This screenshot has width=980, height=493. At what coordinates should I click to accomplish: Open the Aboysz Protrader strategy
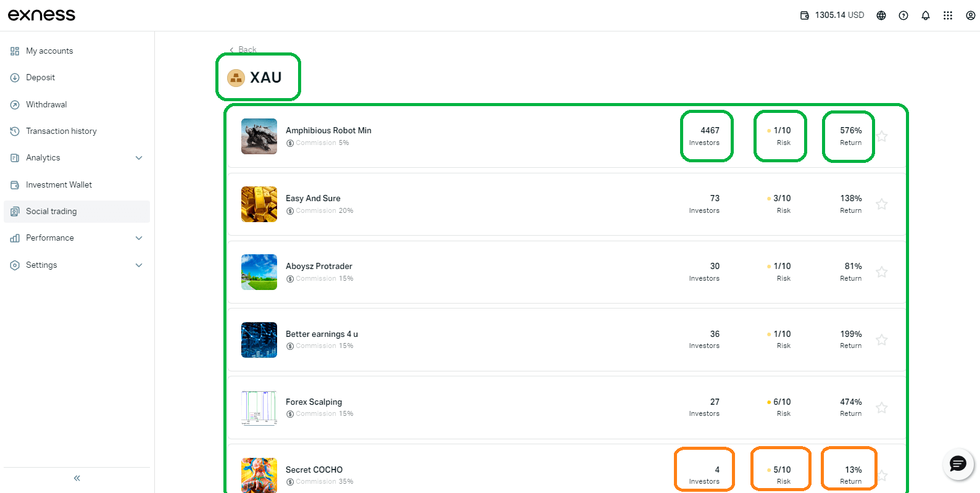(x=319, y=267)
